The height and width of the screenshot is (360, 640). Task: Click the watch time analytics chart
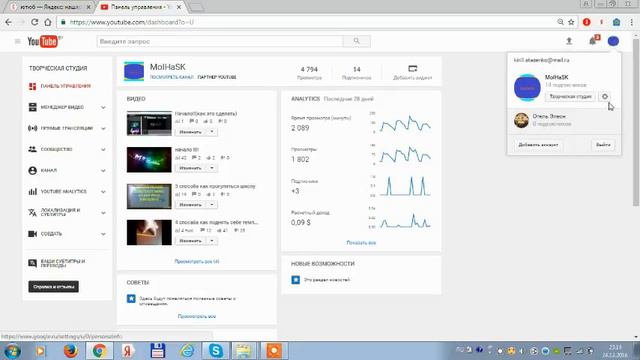(405, 124)
